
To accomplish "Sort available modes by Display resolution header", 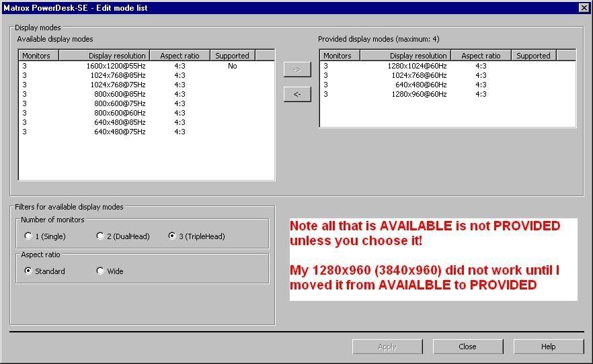I will pyautogui.click(x=105, y=56).
